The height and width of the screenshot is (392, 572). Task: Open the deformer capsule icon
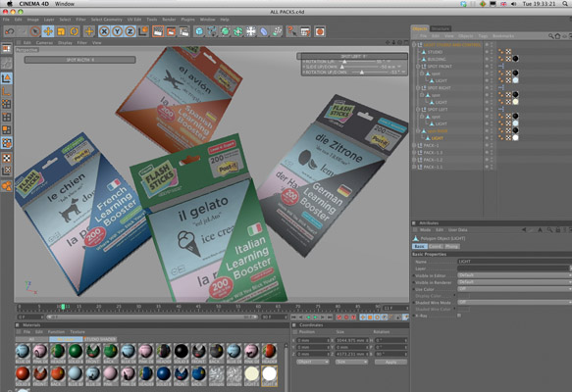(264, 31)
